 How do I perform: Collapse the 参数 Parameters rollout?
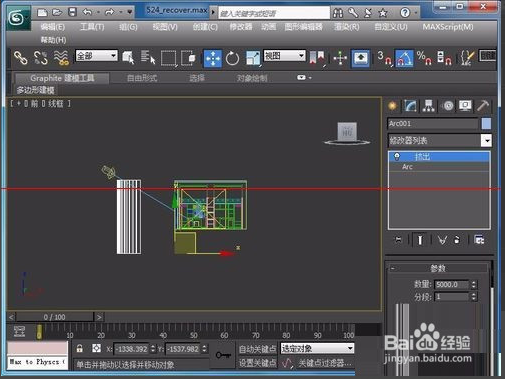click(439, 268)
